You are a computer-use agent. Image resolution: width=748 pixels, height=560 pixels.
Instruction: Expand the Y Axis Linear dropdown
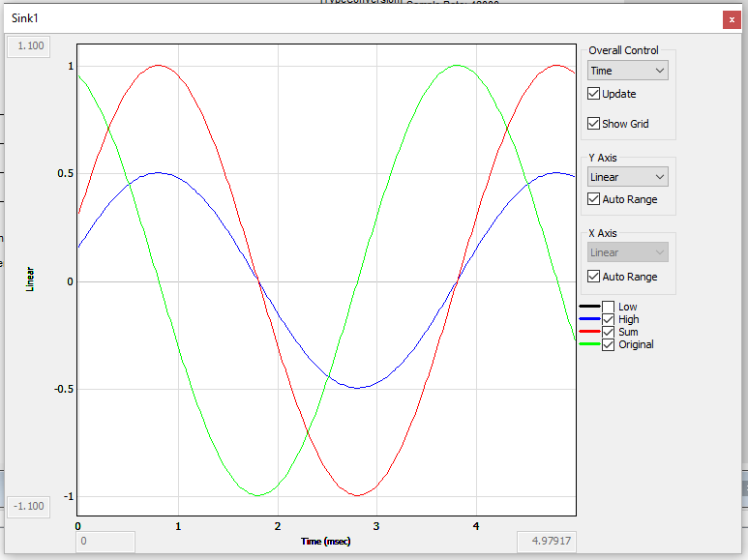tap(628, 177)
